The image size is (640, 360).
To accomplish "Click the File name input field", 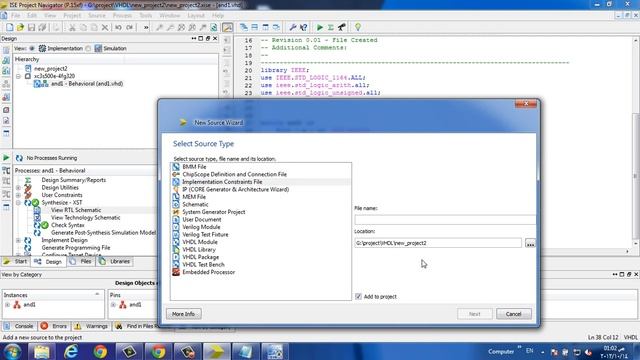I will [x=445, y=220].
